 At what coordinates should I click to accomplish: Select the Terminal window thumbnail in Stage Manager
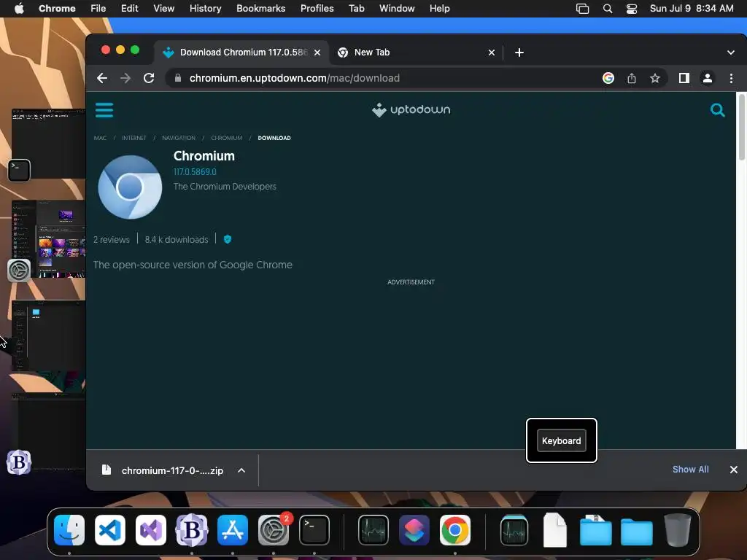(49, 144)
